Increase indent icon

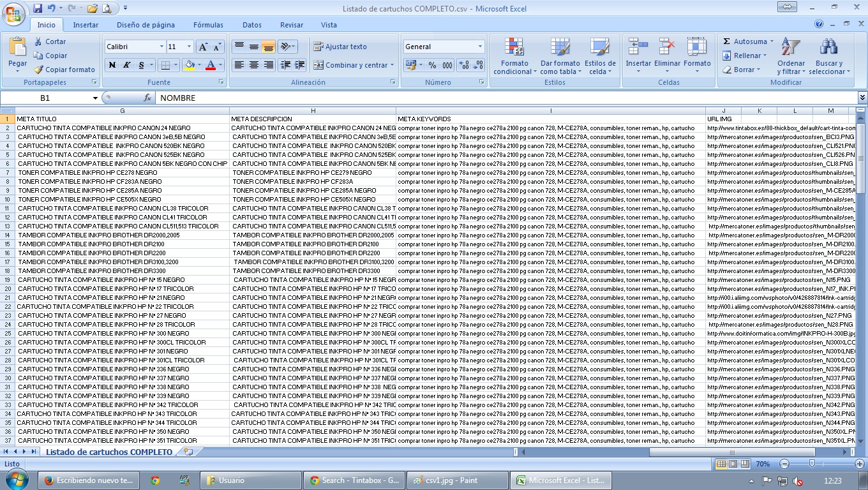click(299, 65)
